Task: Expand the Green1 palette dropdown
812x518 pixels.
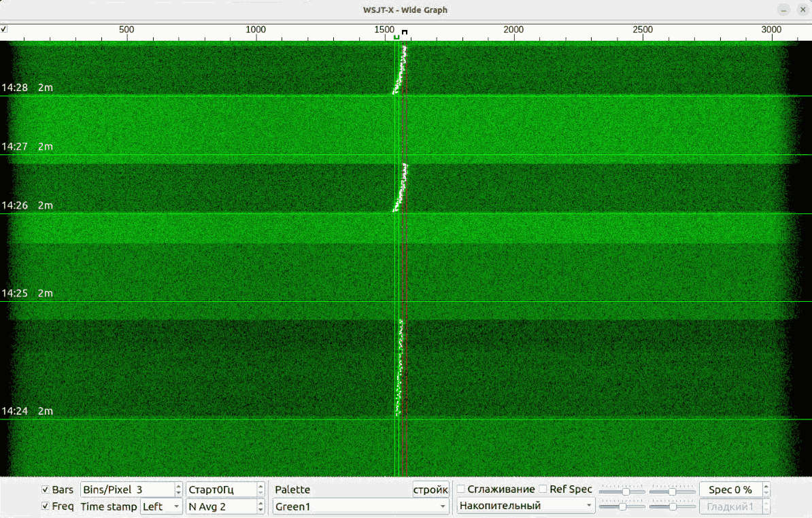Action: click(360, 506)
